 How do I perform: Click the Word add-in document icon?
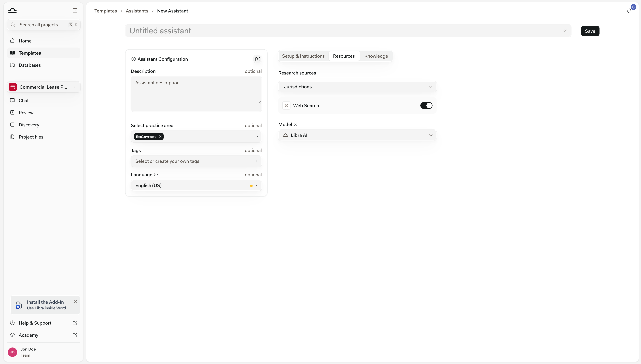[x=19, y=305]
